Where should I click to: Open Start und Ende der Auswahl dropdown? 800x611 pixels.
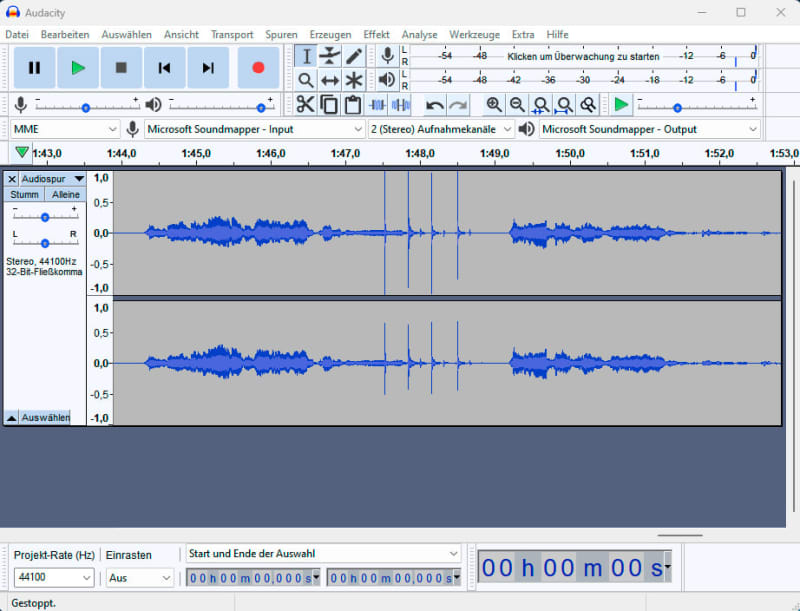click(323, 554)
